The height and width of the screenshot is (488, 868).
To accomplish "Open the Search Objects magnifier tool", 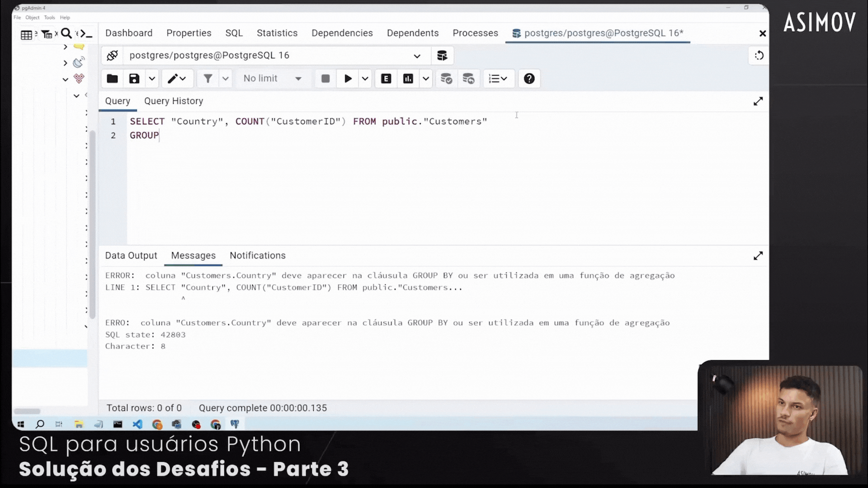I will click(x=66, y=33).
